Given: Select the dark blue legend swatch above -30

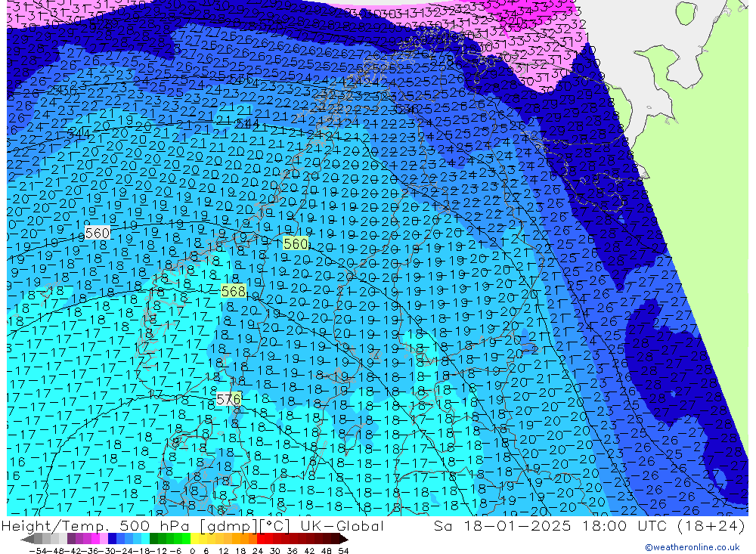Looking at the screenshot, I should point(112,540).
